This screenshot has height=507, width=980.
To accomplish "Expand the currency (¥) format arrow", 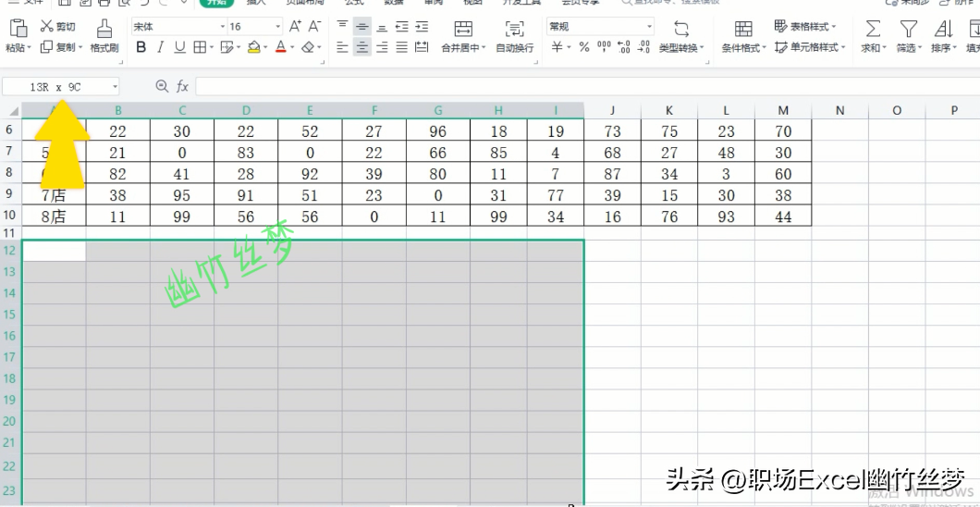I will pyautogui.click(x=570, y=47).
